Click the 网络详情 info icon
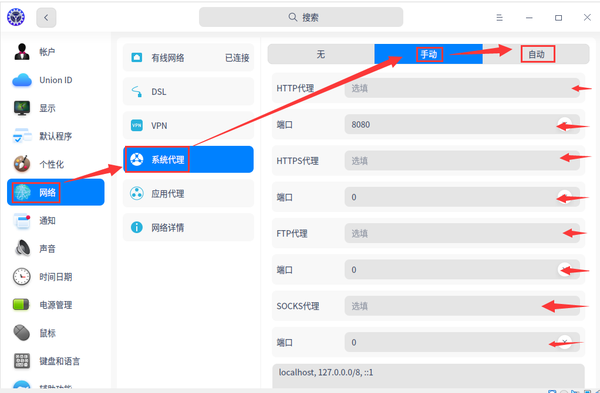600x393 pixels. point(137,227)
